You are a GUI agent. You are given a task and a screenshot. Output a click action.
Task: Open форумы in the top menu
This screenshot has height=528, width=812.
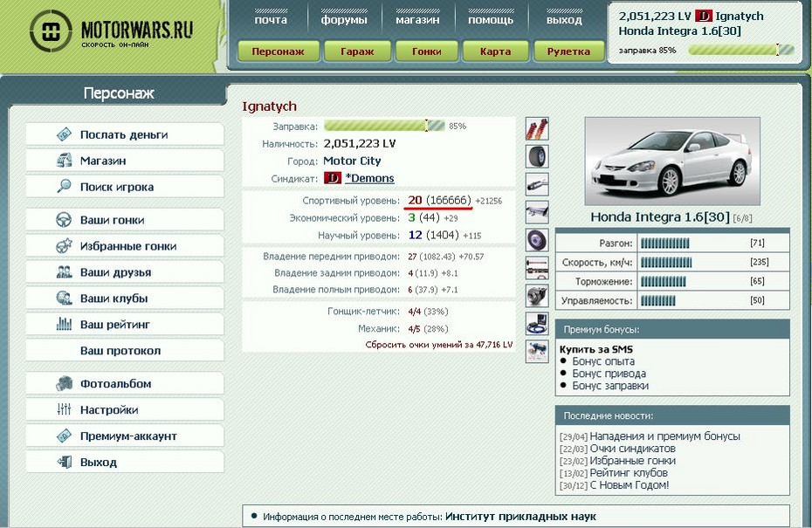(344, 20)
